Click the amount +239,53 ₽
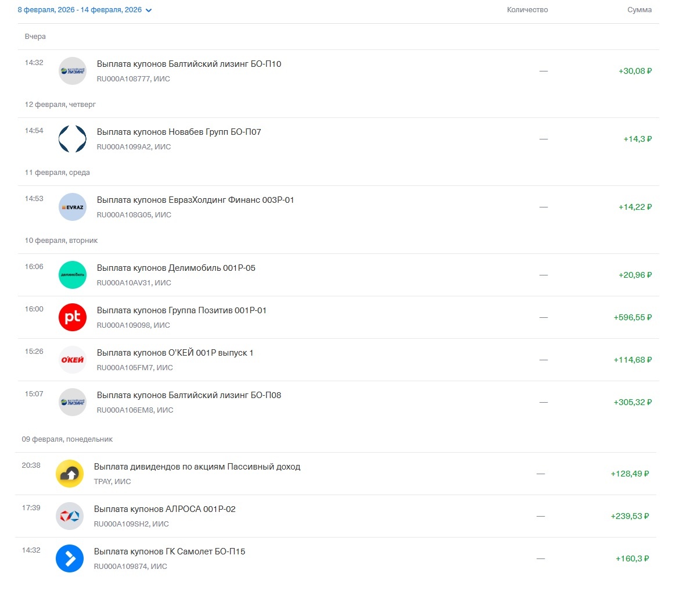Screen dimensions: 690x616 (630, 516)
